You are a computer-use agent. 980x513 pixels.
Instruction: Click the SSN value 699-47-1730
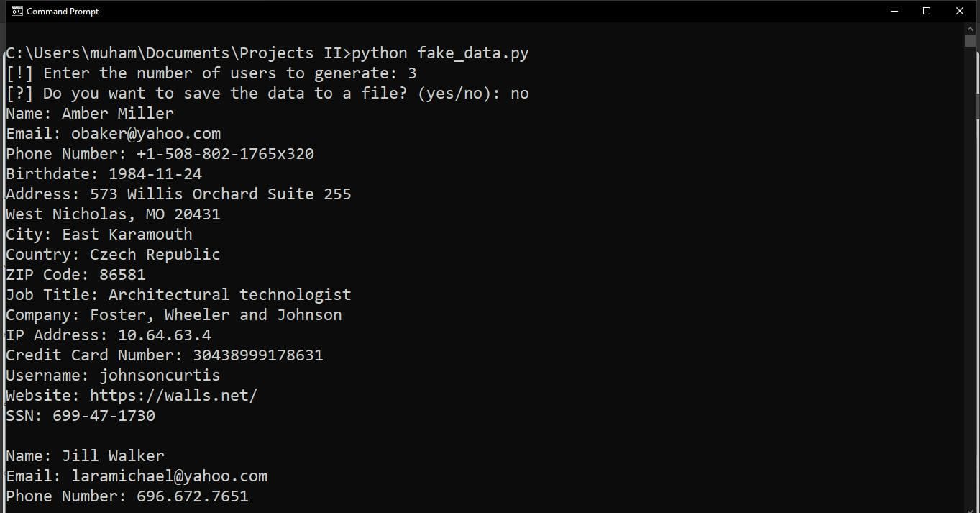tap(104, 416)
